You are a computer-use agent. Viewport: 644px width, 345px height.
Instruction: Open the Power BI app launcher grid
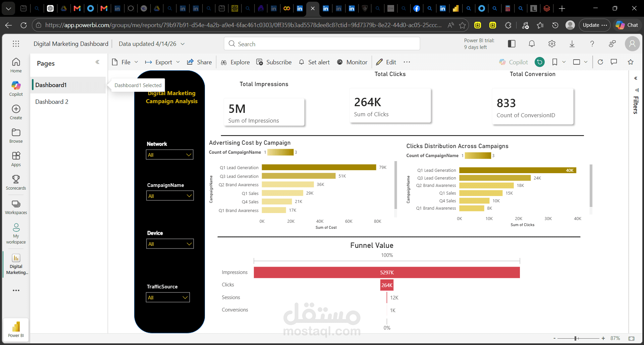tap(16, 44)
